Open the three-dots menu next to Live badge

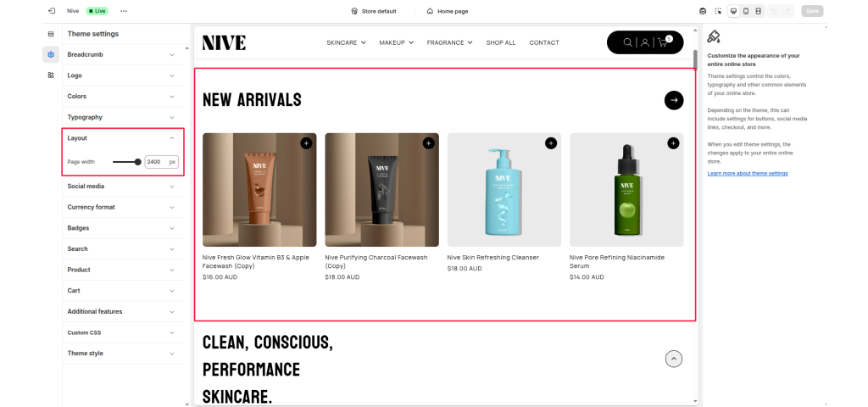point(124,11)
